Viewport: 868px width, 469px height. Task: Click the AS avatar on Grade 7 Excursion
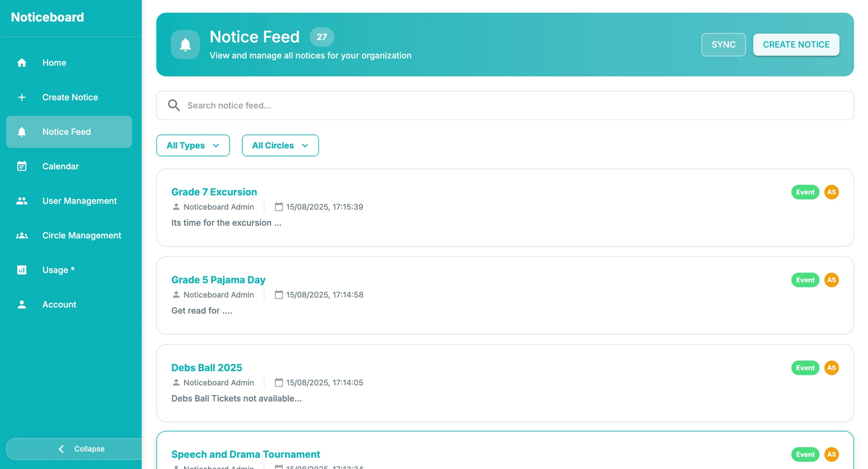tap(831, 192)
